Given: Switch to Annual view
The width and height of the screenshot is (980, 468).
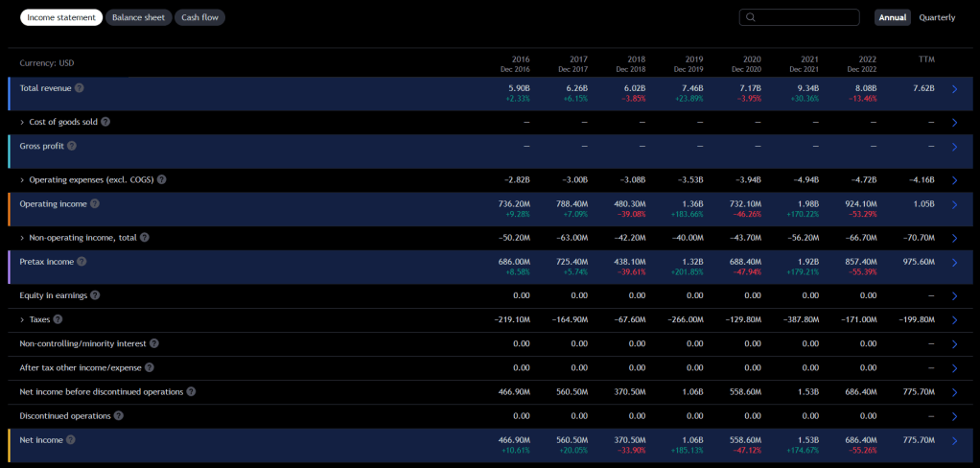Looking at the screenshot, I should (x=892, y=17).
